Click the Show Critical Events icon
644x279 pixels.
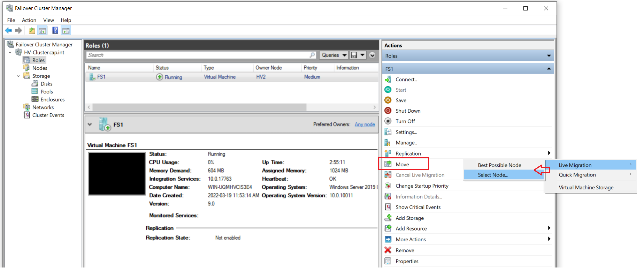coord(388,207)
